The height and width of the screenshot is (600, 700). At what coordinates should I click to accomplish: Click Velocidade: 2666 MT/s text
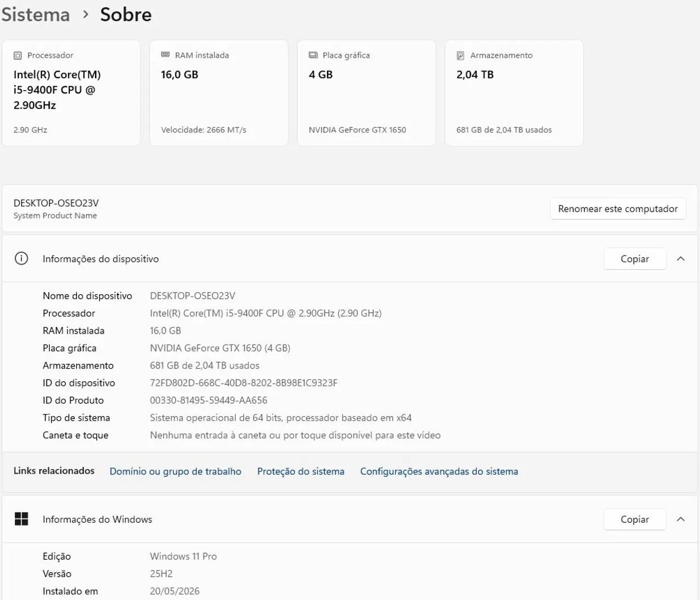[203, 130]
